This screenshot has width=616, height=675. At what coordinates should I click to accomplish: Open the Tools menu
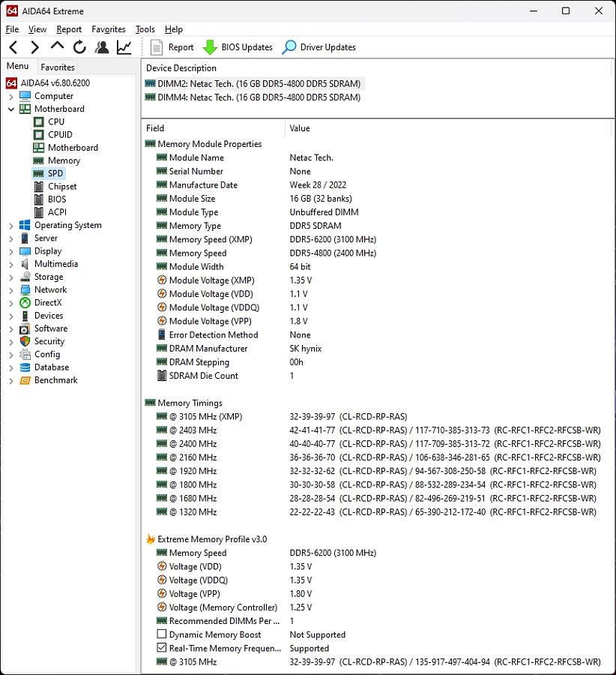click(145, 29)
